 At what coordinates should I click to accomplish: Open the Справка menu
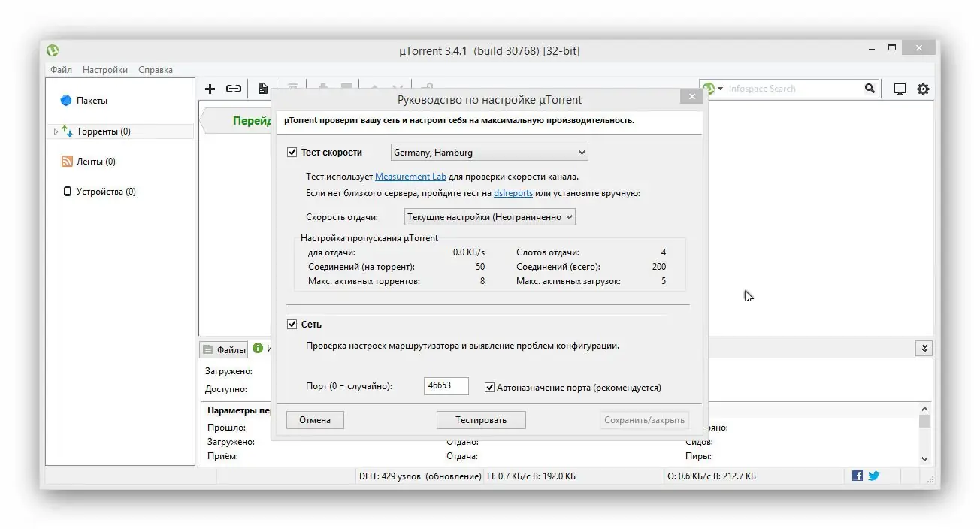156,70
